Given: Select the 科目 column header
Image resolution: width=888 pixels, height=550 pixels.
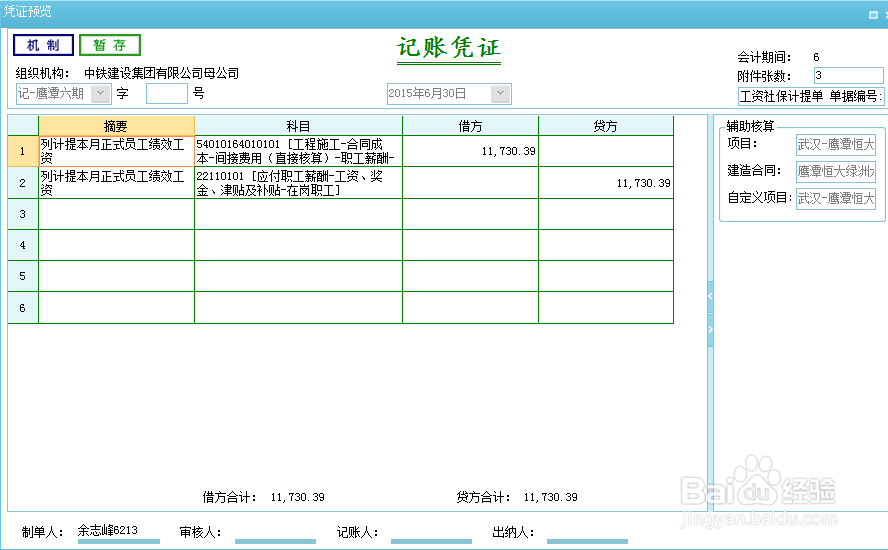Looking at the screenshot, I should 298,126.
